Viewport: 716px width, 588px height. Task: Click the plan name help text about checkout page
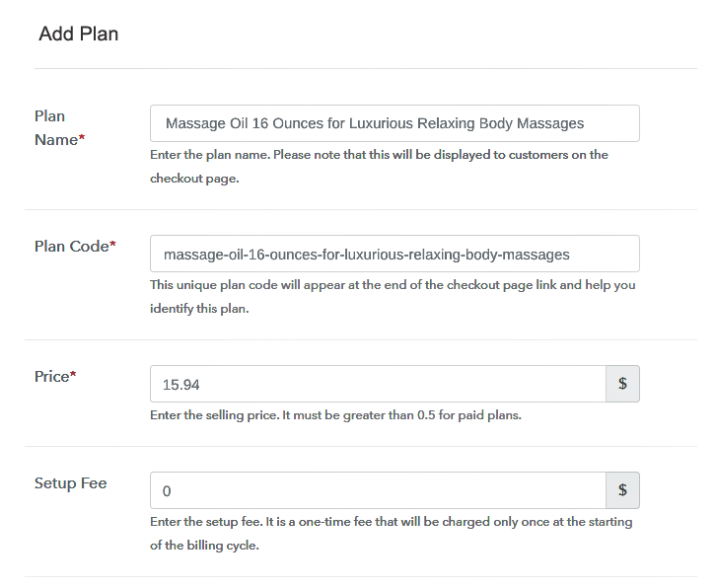(x=379, y=167)
